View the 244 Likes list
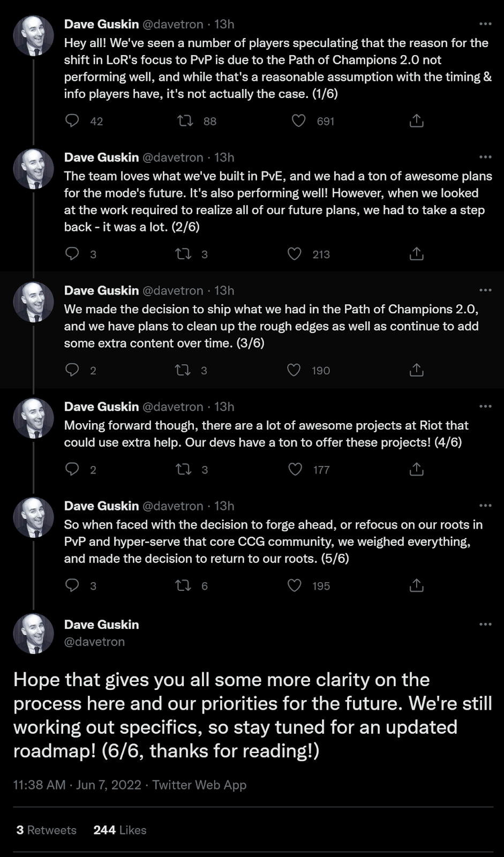Screen dimensions: 504x857 119,830
